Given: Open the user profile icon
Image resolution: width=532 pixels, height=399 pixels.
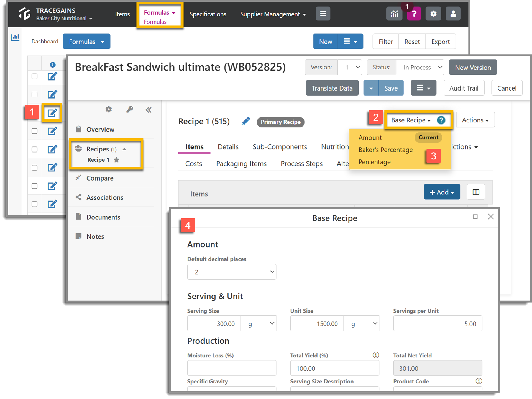Looking at the screenshot, I should click(453, 14).
